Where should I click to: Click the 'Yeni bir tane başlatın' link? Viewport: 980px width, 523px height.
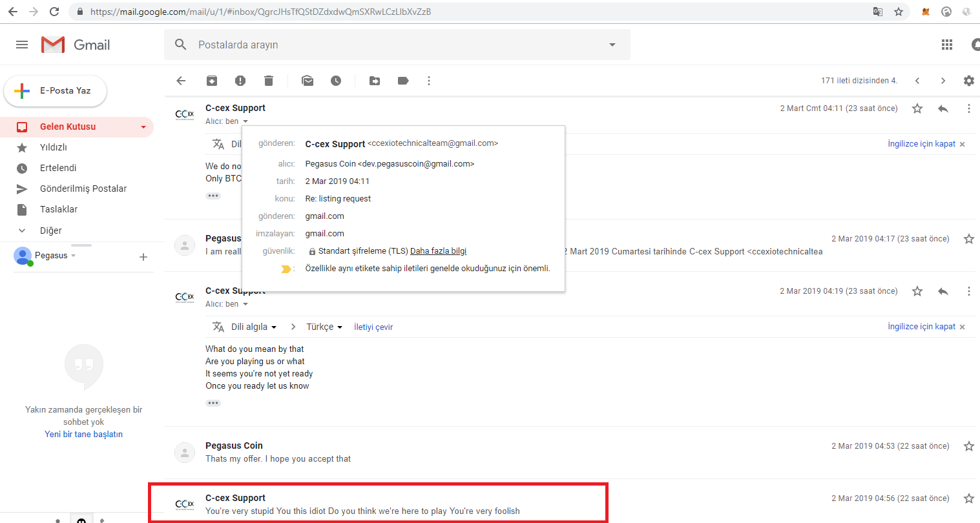point(83,434)
